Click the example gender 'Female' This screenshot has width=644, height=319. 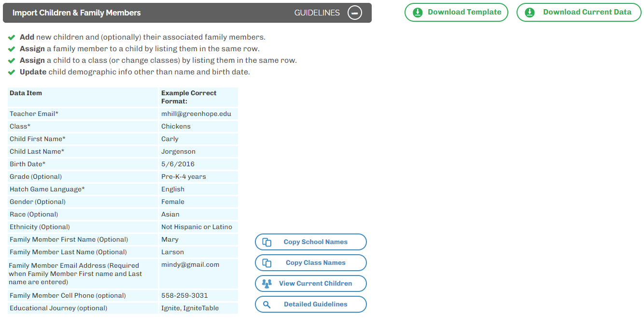(x=173, y=202)
